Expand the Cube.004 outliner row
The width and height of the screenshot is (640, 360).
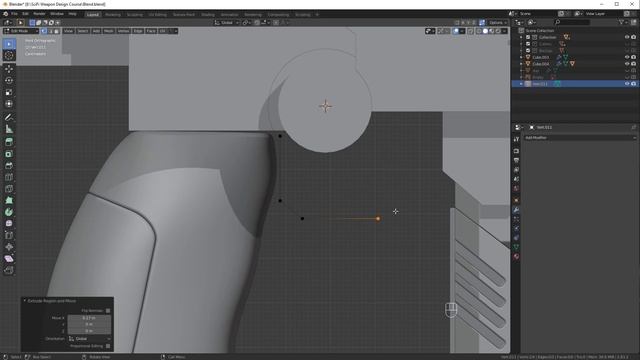pos(521,64)
